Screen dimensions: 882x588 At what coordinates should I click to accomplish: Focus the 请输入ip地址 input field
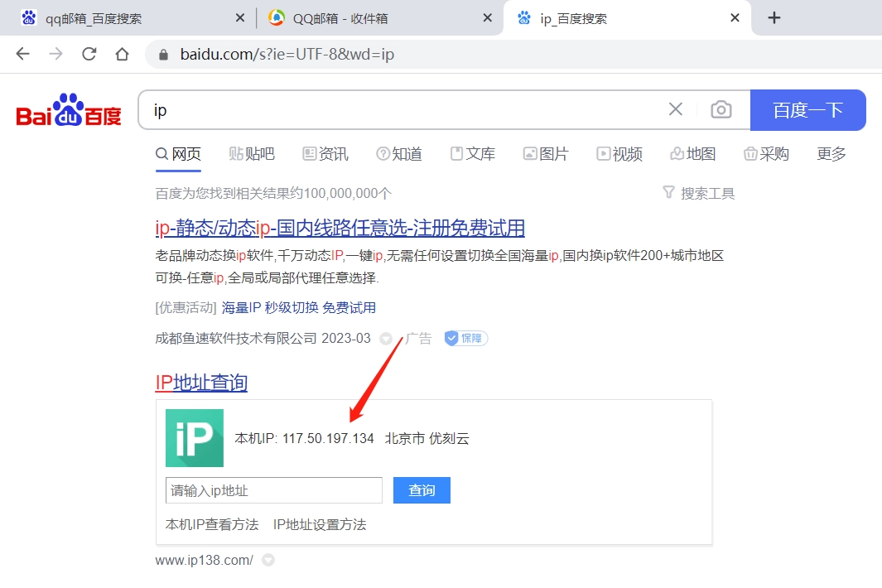point(273,490)
